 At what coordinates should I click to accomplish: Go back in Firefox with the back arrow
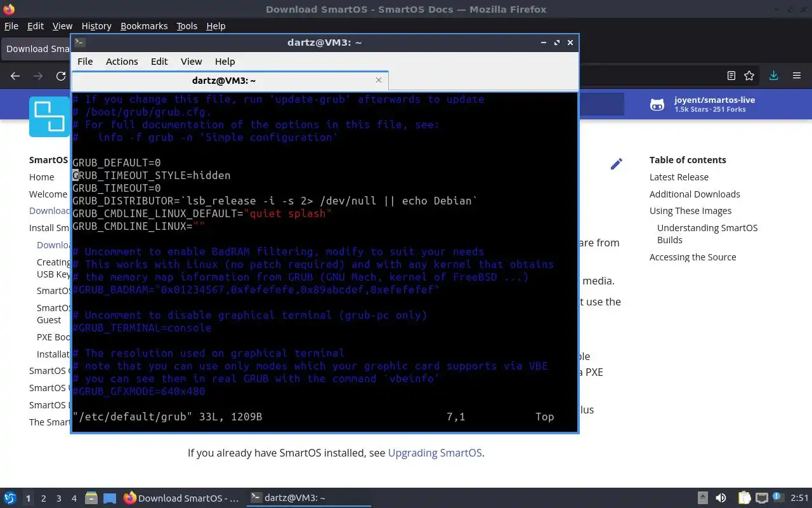click(x=15, y=76)
